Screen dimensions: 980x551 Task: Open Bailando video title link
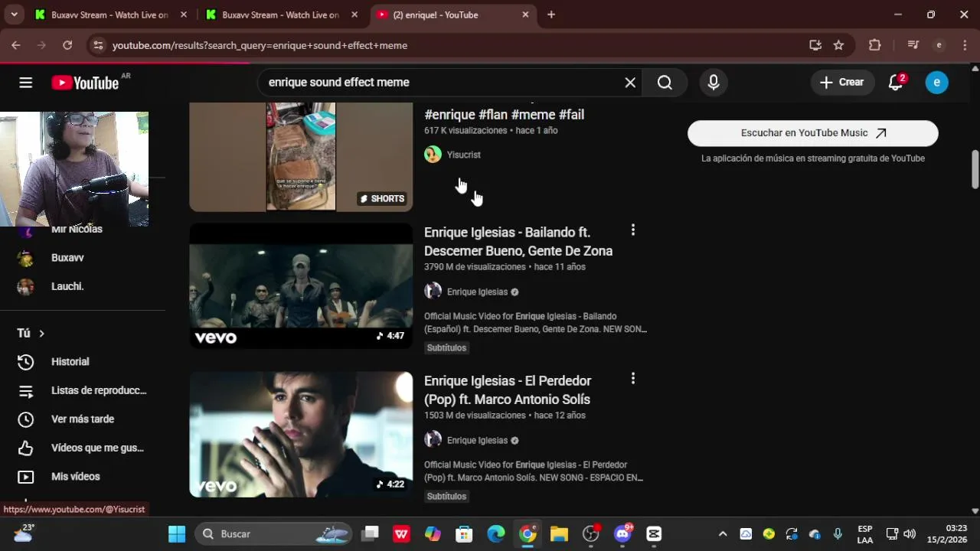tap(518, 241)
